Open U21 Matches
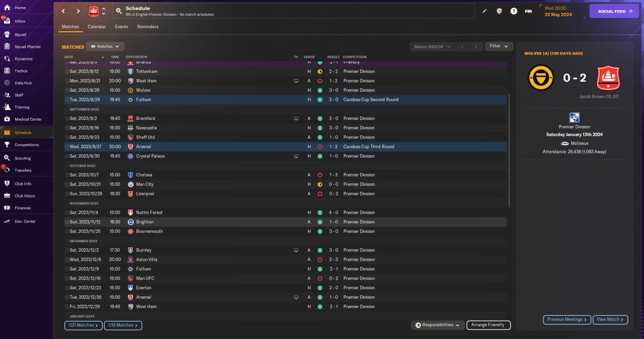 coord(84,325)
